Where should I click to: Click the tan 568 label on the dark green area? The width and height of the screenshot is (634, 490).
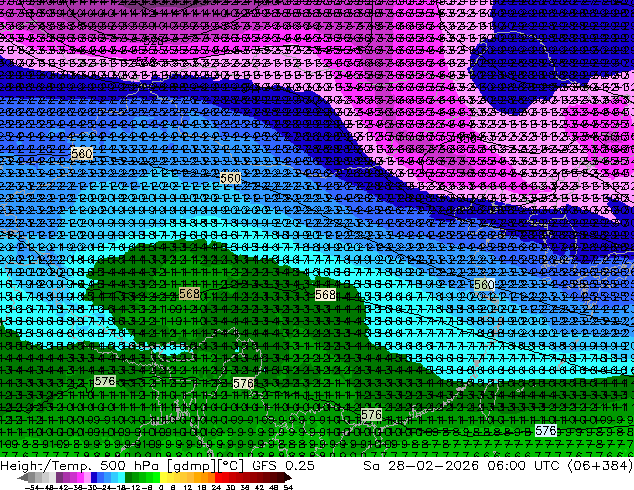[189, 294]
